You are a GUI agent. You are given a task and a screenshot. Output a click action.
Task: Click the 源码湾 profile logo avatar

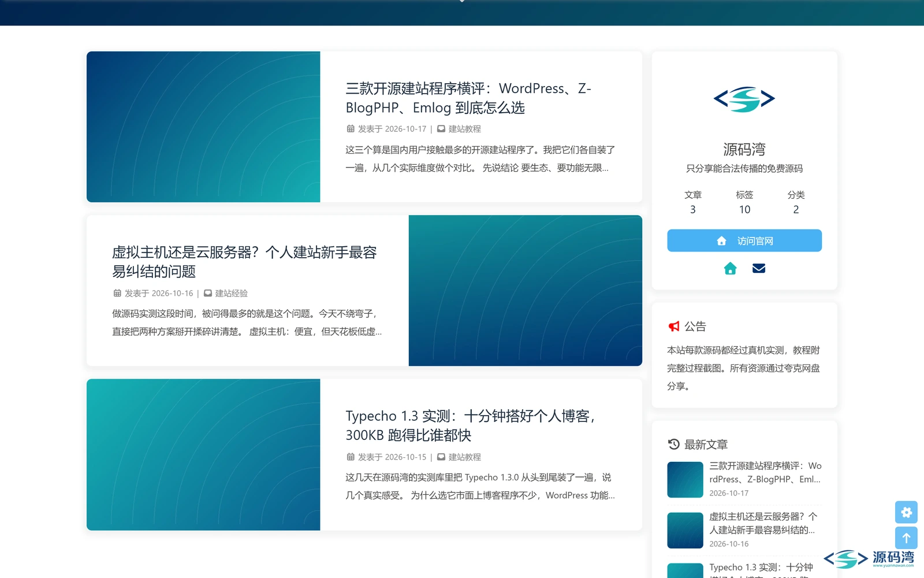(744, 99)
